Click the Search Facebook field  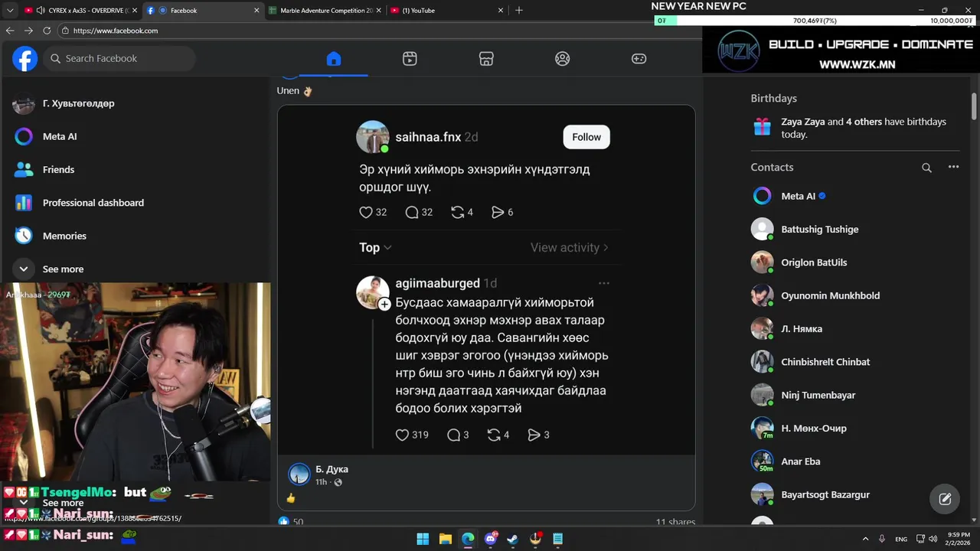(x=119, y=58)
